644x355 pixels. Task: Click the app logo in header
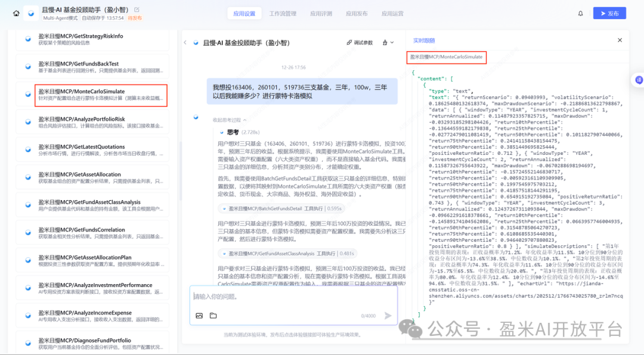(31, 13)
